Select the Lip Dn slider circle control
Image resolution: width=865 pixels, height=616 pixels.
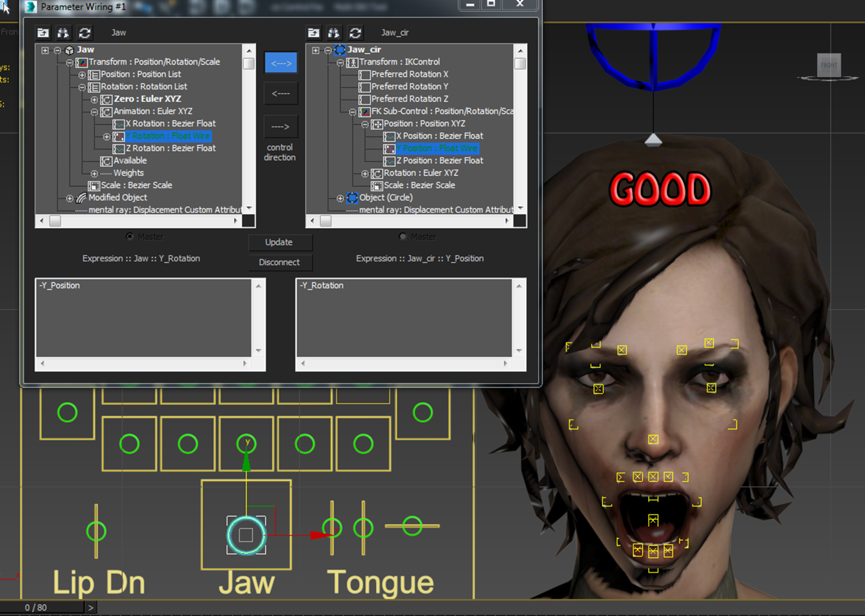coord(96,531)
